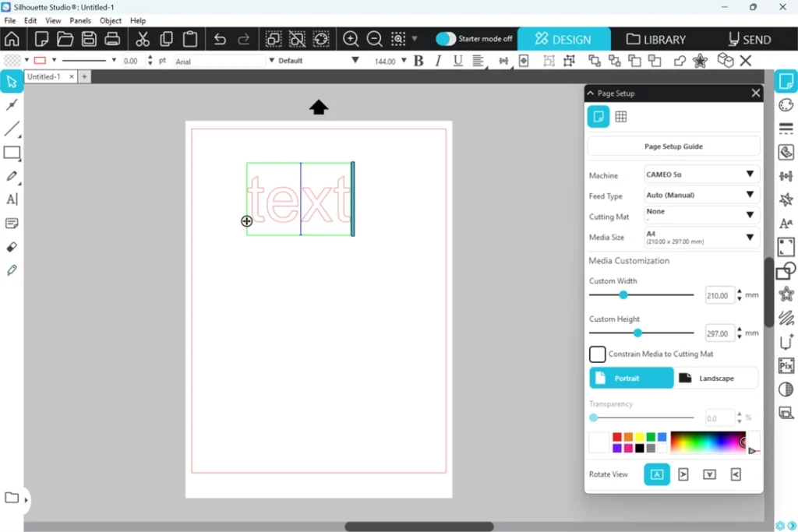The height and width of the screenshot is (532, 798).
Task: Expand the Media Size A4 dropdown
Action: point(700,238)
